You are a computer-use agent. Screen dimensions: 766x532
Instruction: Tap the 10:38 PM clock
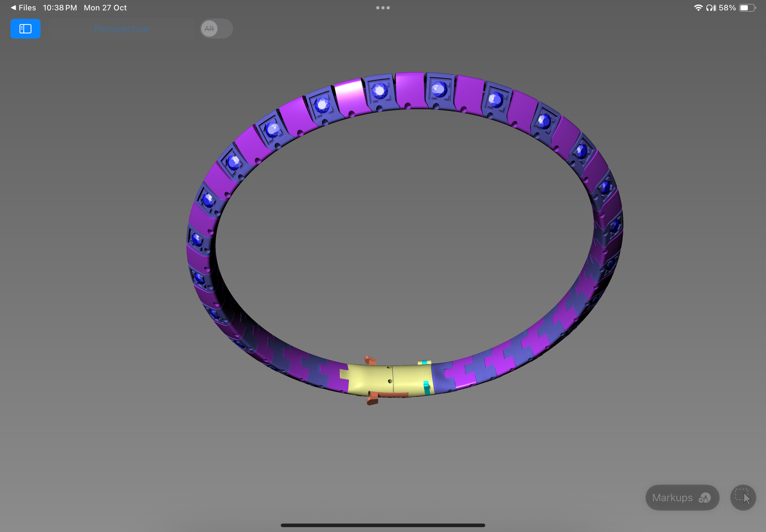coord(60,7)
